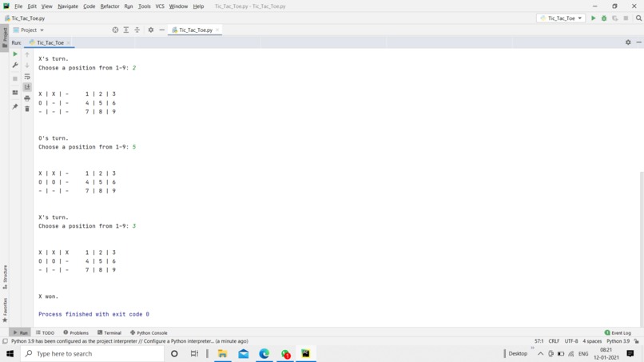Open the Window menu

(178, 6)
